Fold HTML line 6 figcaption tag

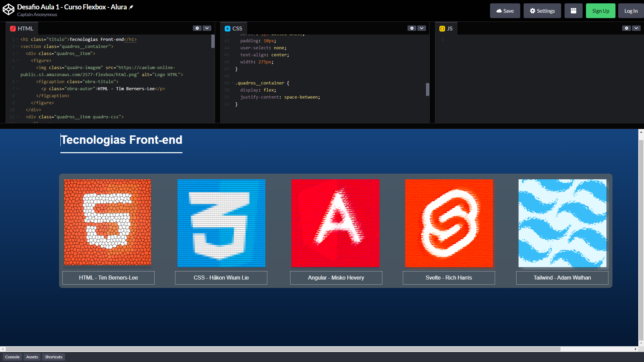(18, 82)
